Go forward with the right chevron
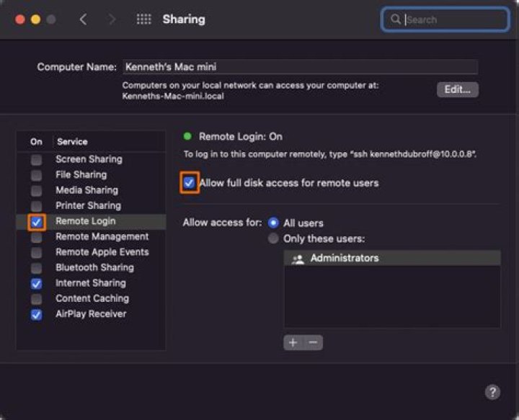 click(x=112, y=19)
